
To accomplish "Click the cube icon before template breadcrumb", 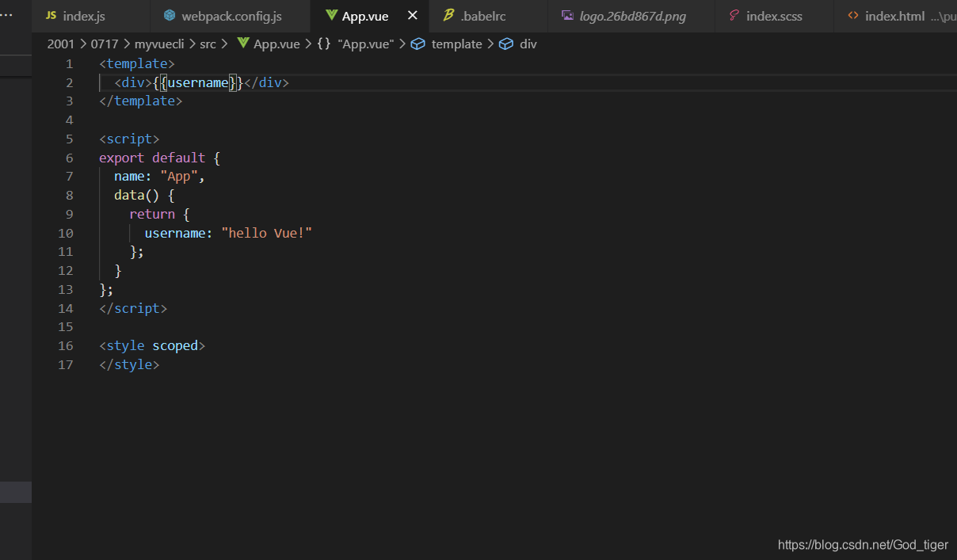I will 418,44.
